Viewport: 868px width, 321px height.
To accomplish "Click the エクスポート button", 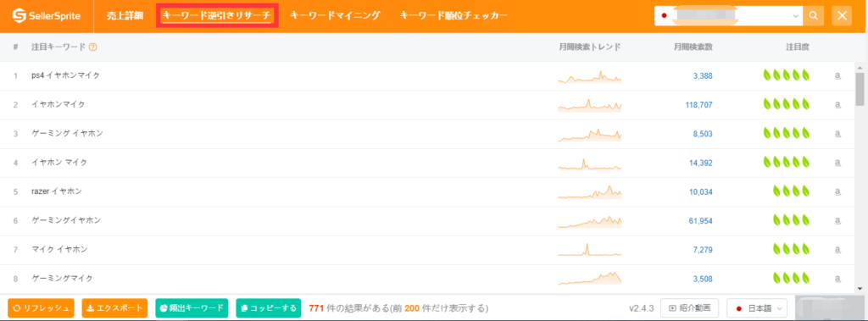I will tap(114, 308).
